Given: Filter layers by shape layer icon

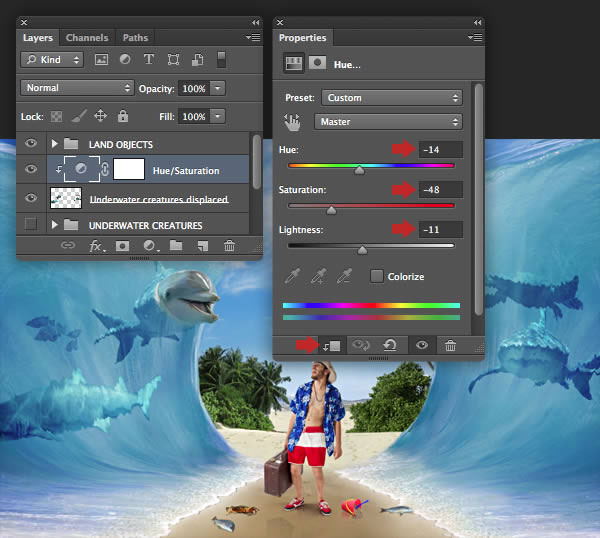Looking at the screenshot, I should point(173,59).
